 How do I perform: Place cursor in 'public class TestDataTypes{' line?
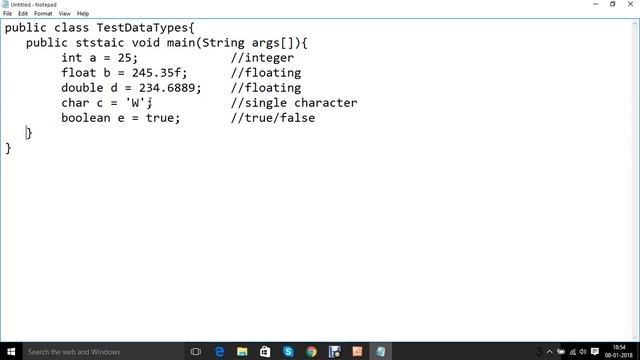tap(100, 28)
